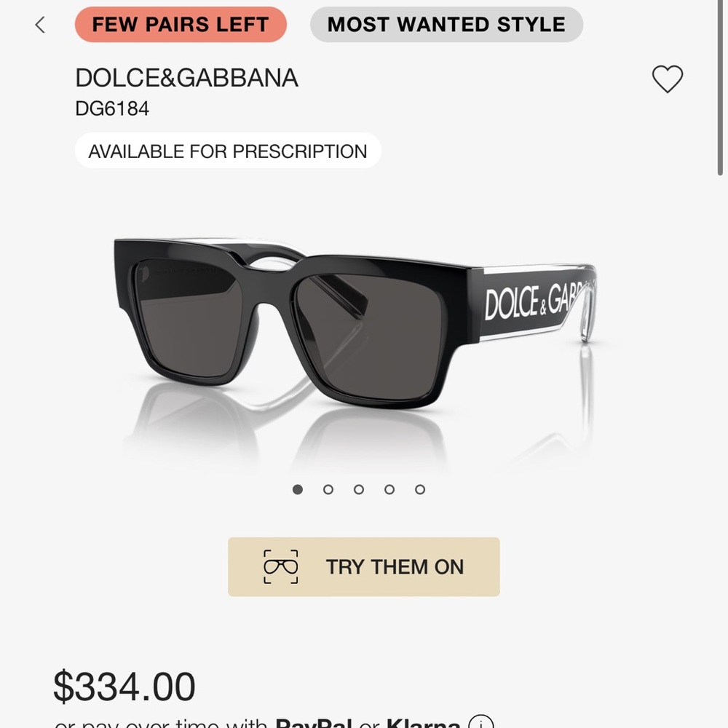
Task: Select the AVAILABLE FOR PRESCRIPTION pill
Action: point(226,151)
